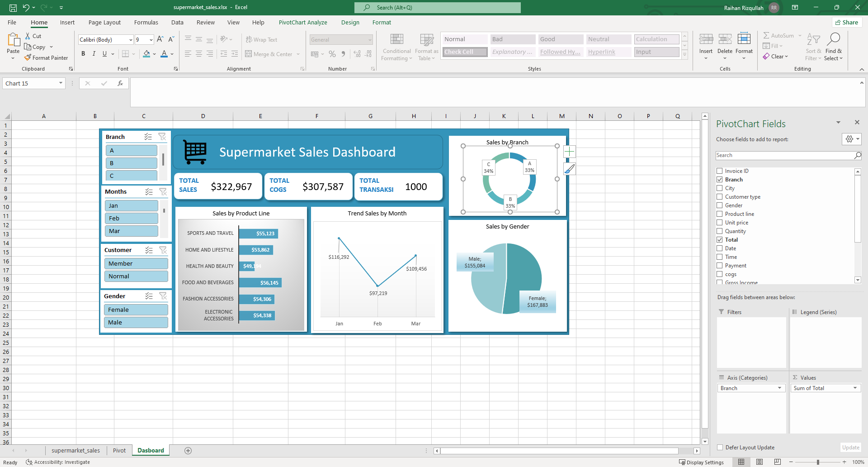Screen dimensions: 868x467
Task: Open the Sum of Total values dropdown
Action: coord(854,388)
